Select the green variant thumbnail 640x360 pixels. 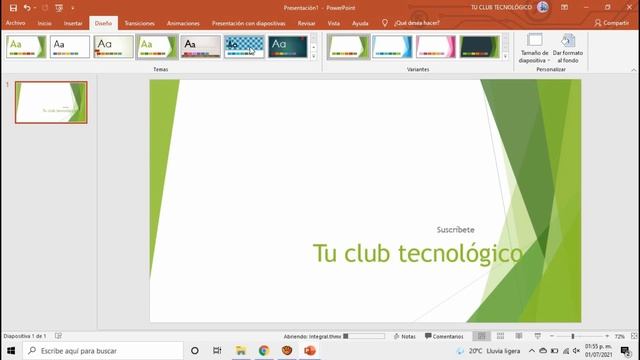point(349,47)
